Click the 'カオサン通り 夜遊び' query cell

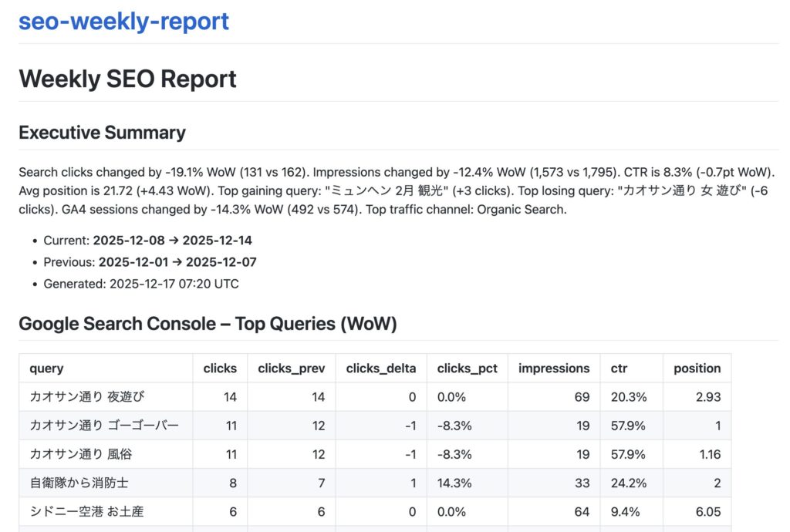[86, 397]
